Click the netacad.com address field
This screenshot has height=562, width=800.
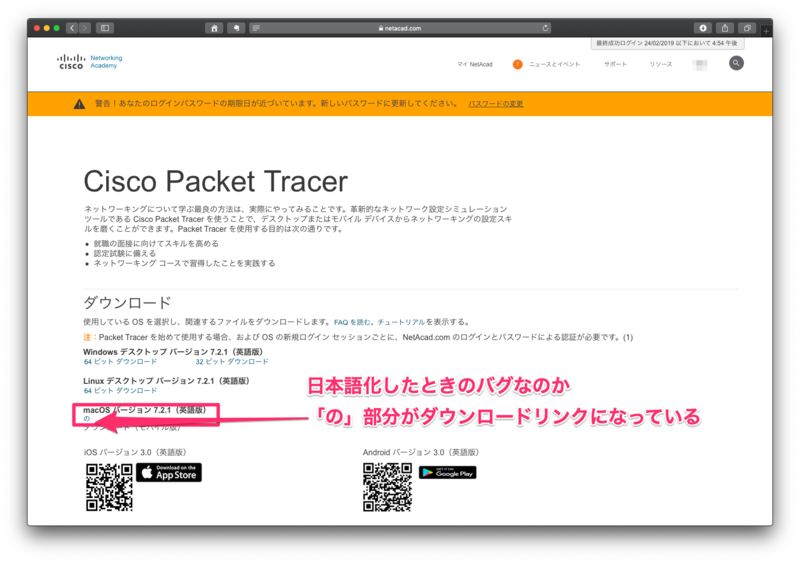pos(400,28)
